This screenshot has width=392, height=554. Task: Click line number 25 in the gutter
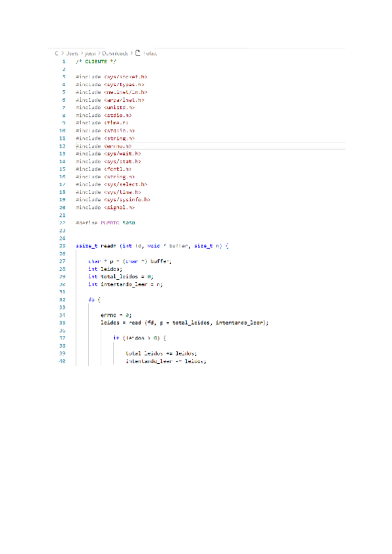[62, 246]
